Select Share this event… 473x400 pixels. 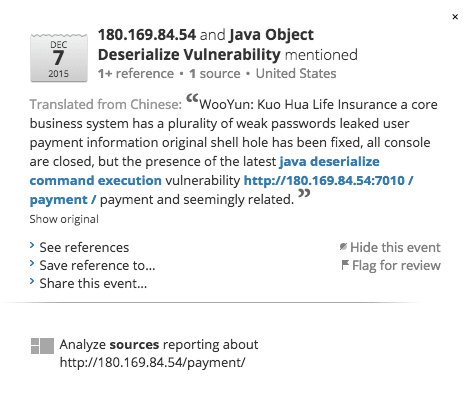(93, 283)
